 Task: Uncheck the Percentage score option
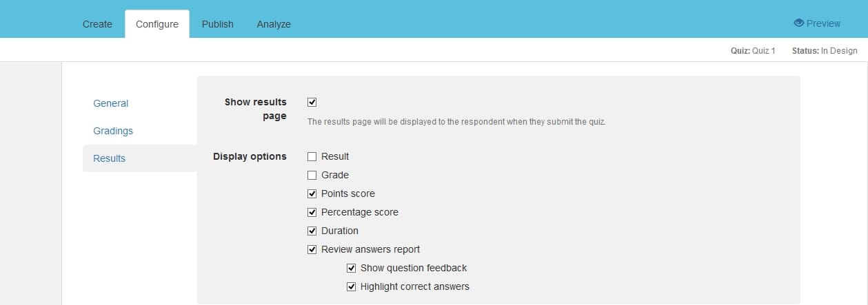[x=312, y=212]
